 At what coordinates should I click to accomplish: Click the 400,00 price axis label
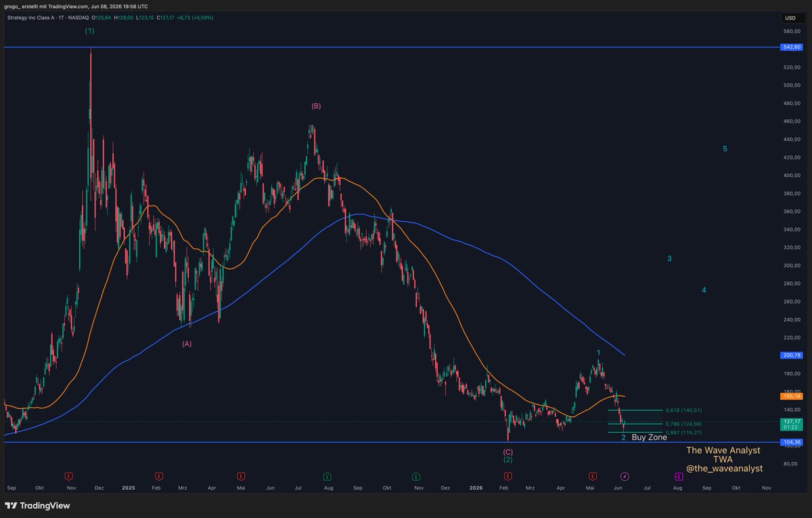point(791,175)
